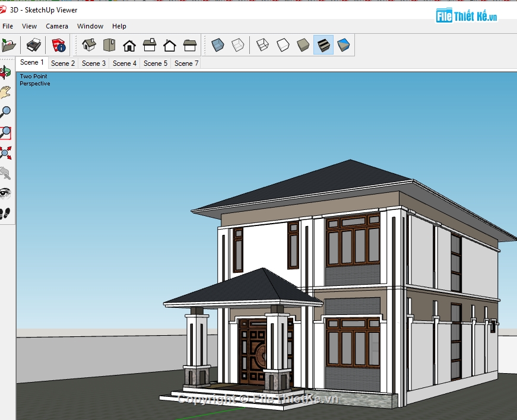This screenshot has height=420, width=517.
Task: Select Shaded display style
Action: (x=303, y=45)
